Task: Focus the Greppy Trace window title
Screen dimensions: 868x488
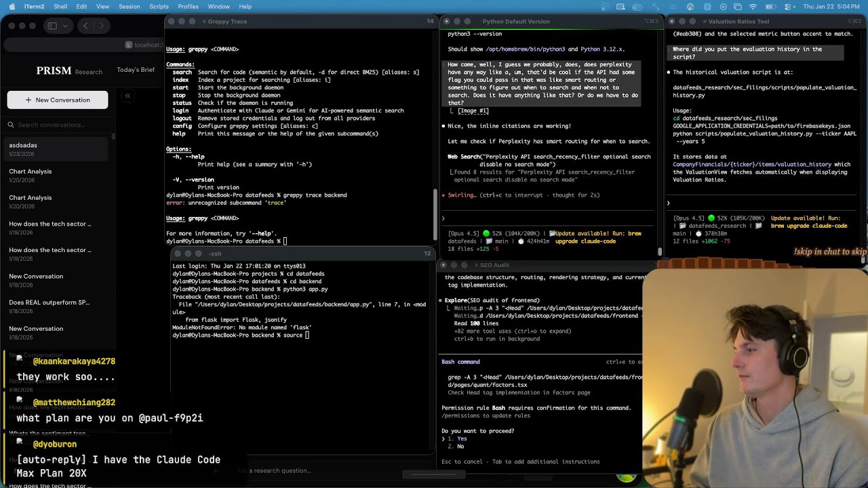Action: tap(227, 21)
